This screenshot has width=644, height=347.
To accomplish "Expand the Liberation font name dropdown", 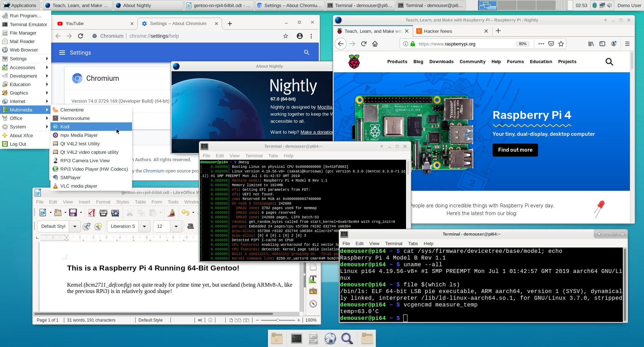I will point(144,226).
